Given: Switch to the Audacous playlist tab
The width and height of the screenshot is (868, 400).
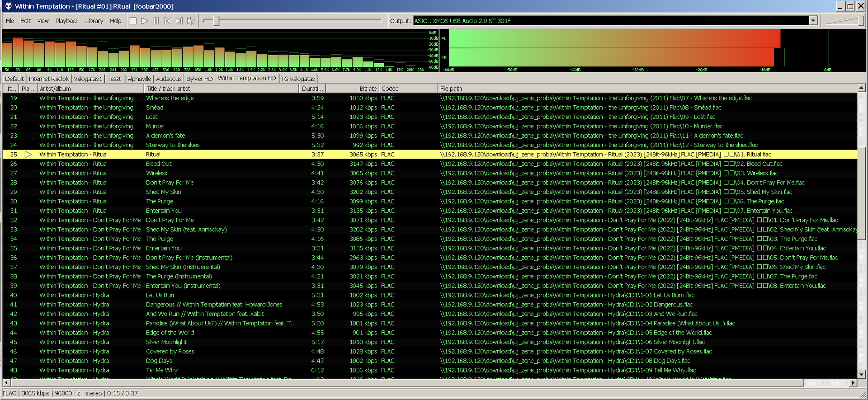Looking at the screenshot, I should click(169, 79).
